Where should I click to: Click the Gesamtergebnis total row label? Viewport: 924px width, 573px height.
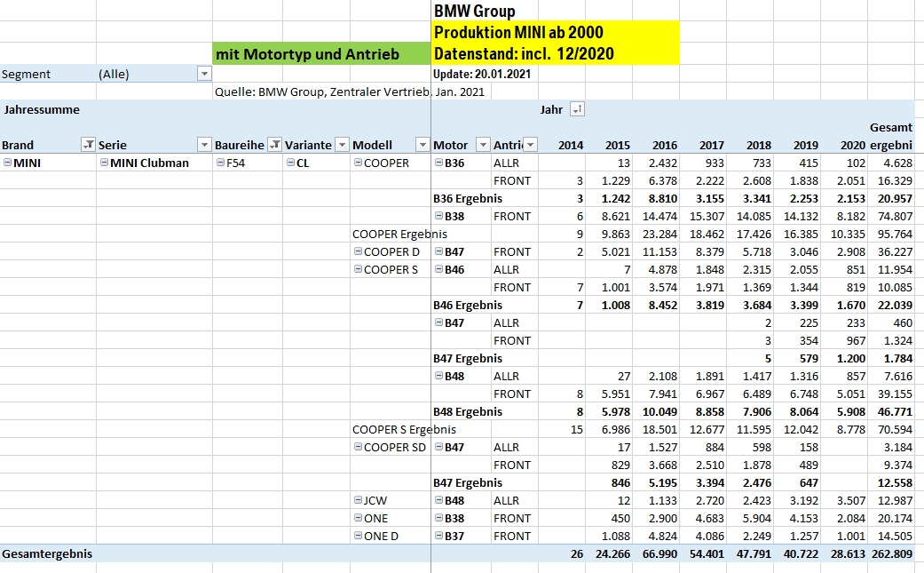click(x=47, y=553)
